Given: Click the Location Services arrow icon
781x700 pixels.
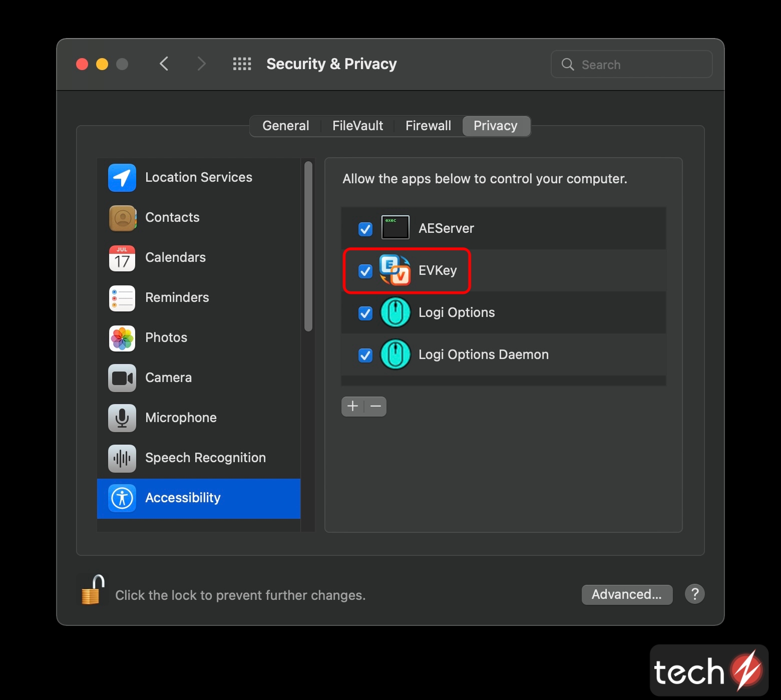Looking at the screenshot, I should point(122,178).
